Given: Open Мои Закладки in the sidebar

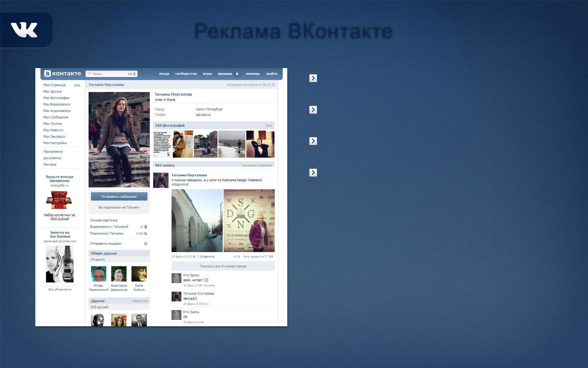Looking at the screenshot, I should click(54, 136).
